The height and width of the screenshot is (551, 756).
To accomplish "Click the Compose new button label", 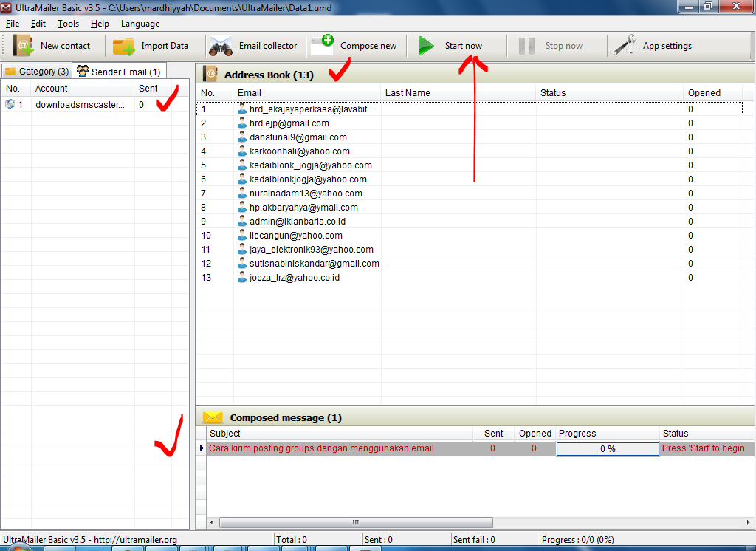I will point(368,46).
